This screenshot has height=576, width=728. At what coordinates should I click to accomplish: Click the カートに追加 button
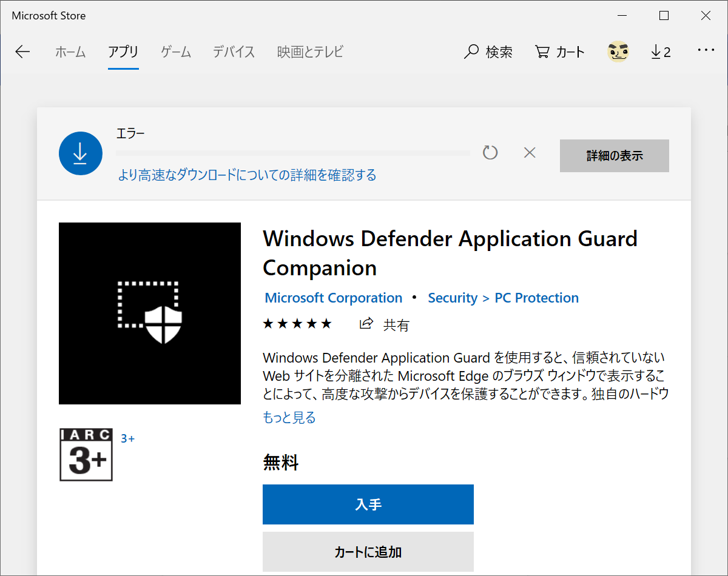(368, 552)
